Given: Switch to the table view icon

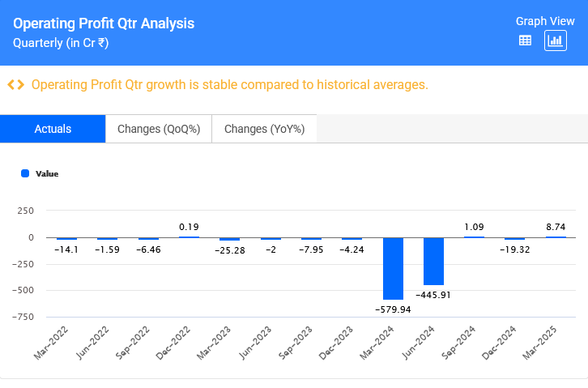Looking at the screenshot, I should coord(525,41).
